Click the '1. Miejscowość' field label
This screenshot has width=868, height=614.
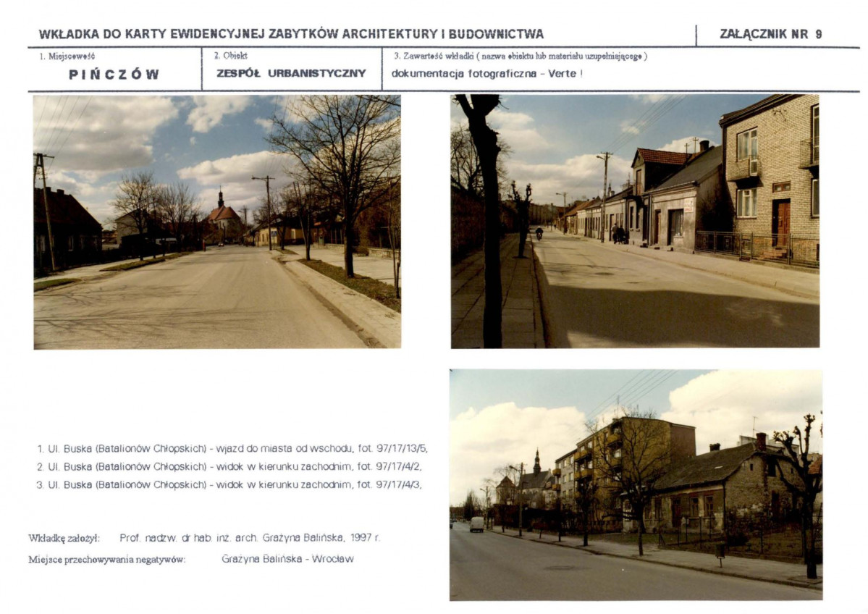coord(67,56)
